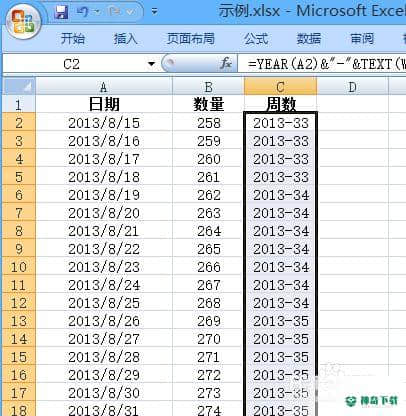Click cell with date 2013/8/25
This screenshot has width=406, height=416.
click(104, 303)
